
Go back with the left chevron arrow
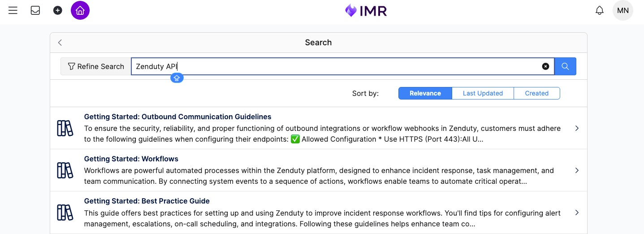[x=60, y=43]
